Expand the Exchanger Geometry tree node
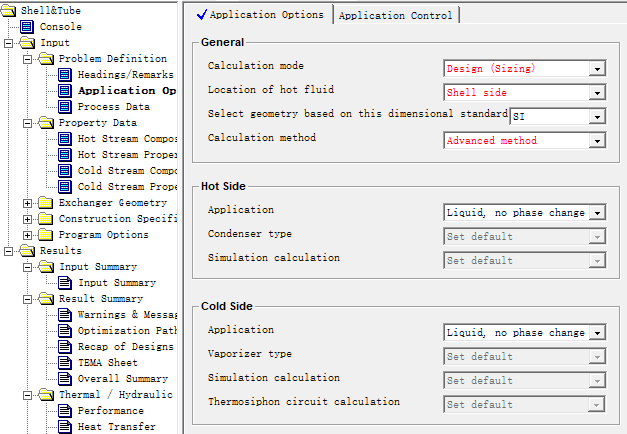The height and width of the screenshot is (434, 627). 27,203
